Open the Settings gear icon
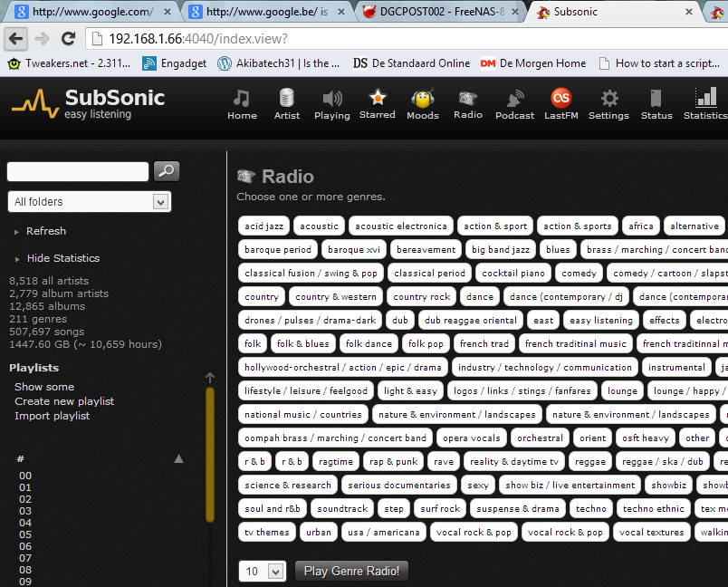Image resolution: width=728 pixels, height=587 pixels. point(608,99)
